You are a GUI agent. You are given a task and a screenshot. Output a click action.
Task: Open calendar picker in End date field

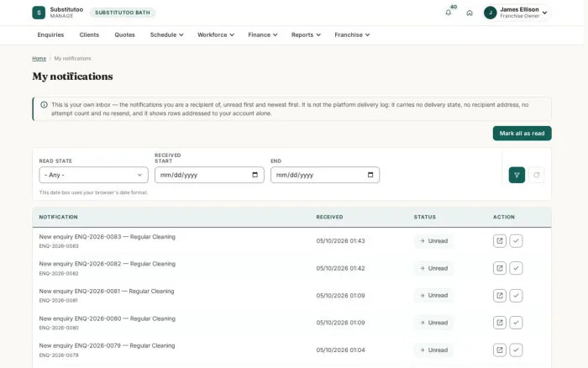point(370,175)
